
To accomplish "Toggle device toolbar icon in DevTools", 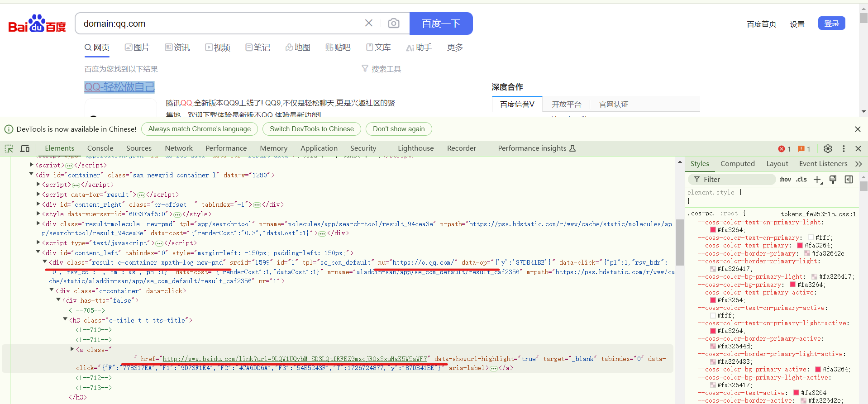I will pos(25,148).
